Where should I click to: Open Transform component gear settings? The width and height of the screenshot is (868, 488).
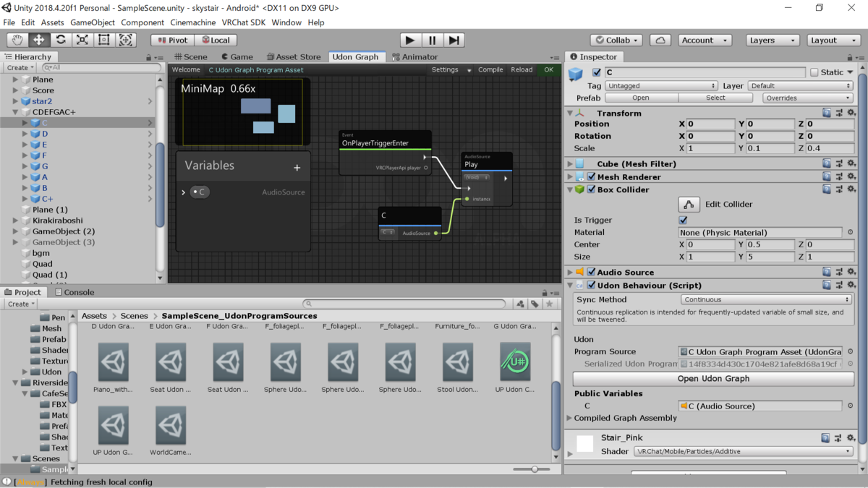pyautogui.click(x=851, y=113)
